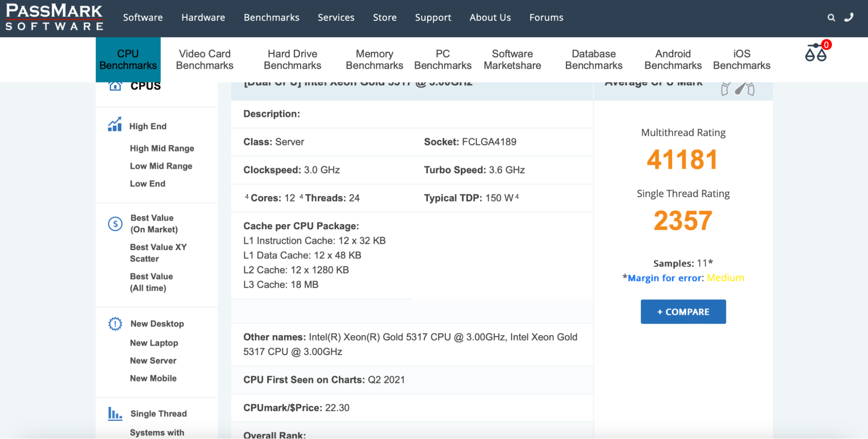Open the Low Mid Range link
Screen dimensions: 868x439
point(161,166)
